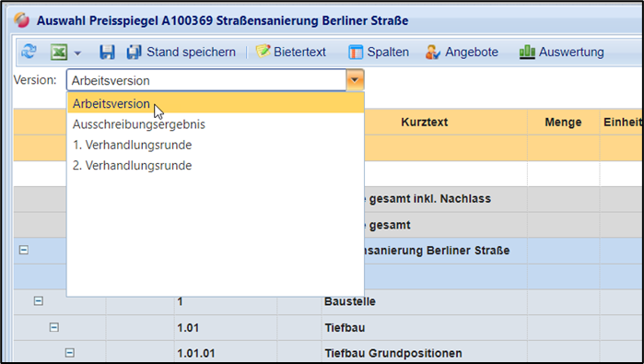Image resolution: width=644 pixels, height=364 pixels.
Task: Select 2. Verhandlungsrunde option
Action: tap(216, 165)
